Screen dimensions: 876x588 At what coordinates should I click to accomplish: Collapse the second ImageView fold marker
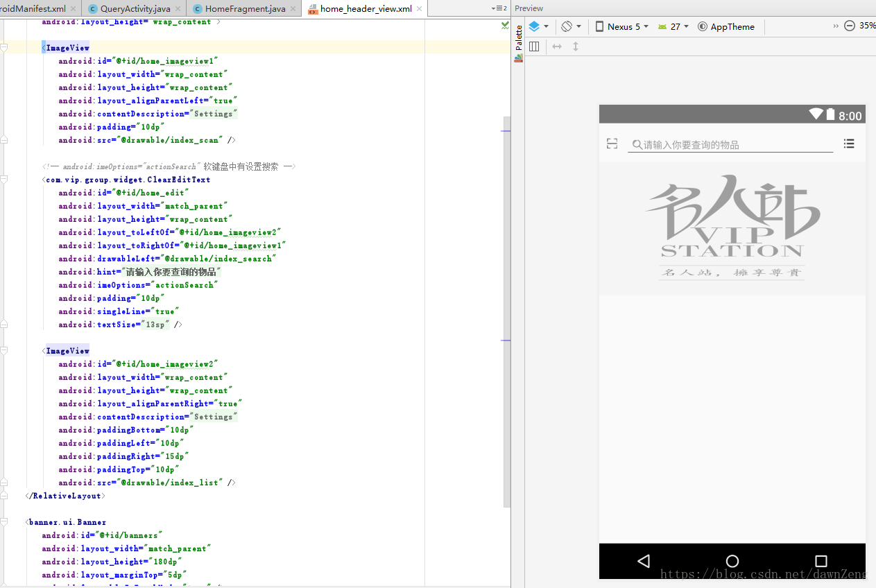[4, 351]
